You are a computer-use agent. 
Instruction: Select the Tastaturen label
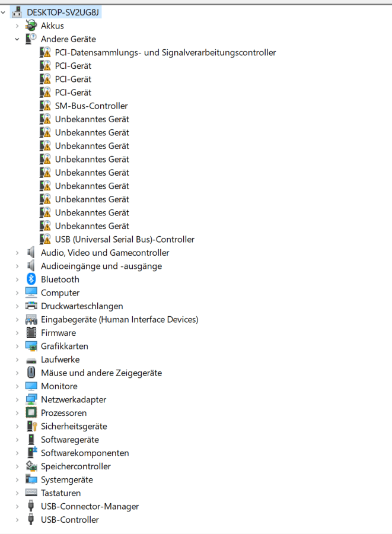pyautogui.click(x=60, y=493)
